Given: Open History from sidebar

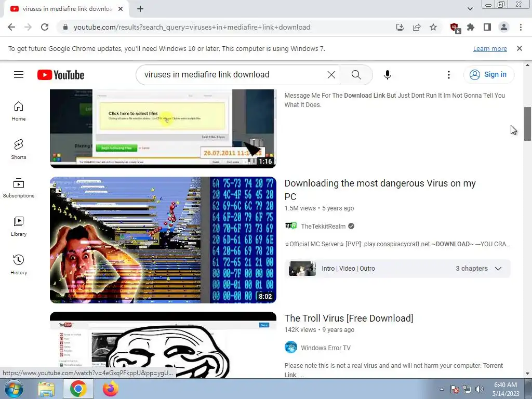Looking at the screenshot, I should coord(19,264).
